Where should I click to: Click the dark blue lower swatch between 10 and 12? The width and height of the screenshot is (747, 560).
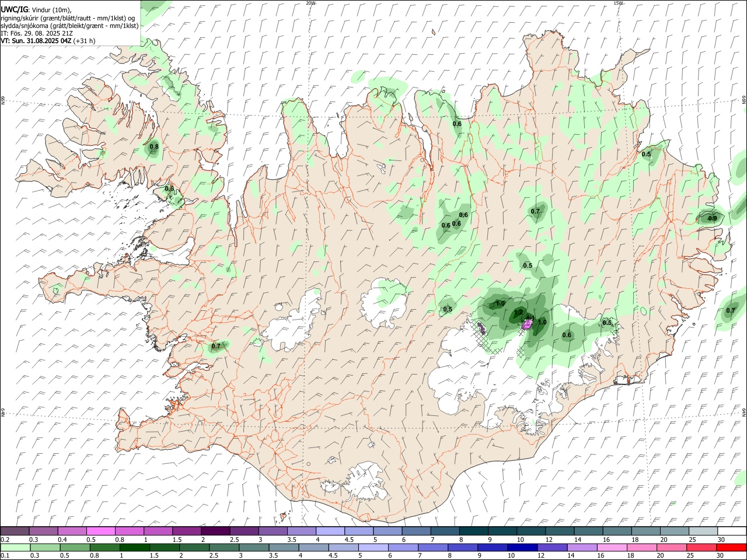(523, 547)
